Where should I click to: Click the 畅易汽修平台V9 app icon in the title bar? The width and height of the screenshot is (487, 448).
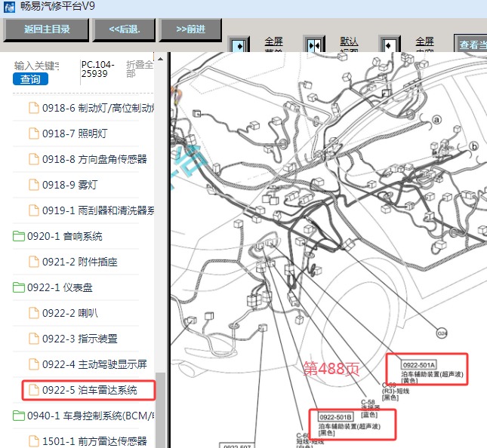9,7
